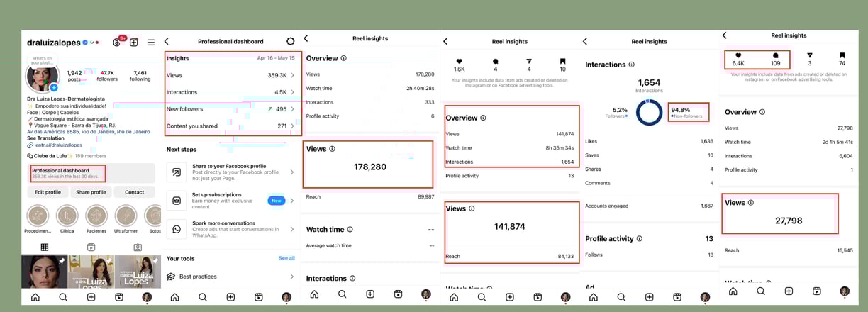Open hamburger menu on draluizalopes profile
Image resolution: width=868 pixels, height=312 pixels.
[x=151, y=43]
